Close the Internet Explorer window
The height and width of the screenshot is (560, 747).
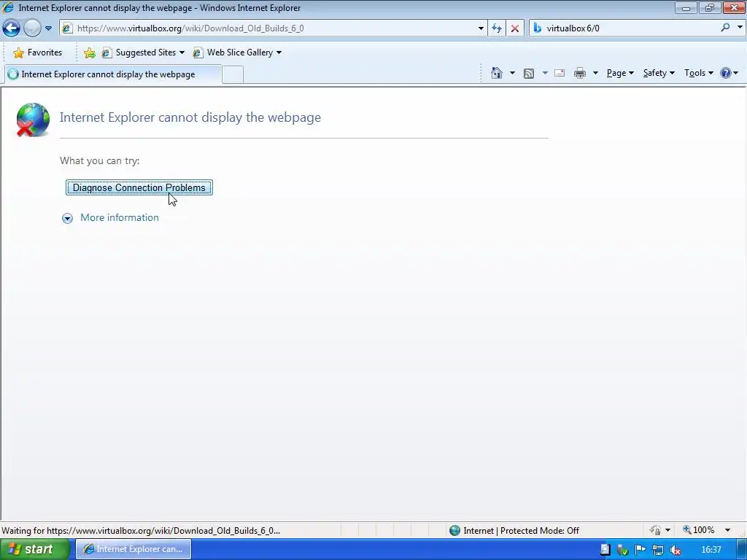[x=734, y=7]
